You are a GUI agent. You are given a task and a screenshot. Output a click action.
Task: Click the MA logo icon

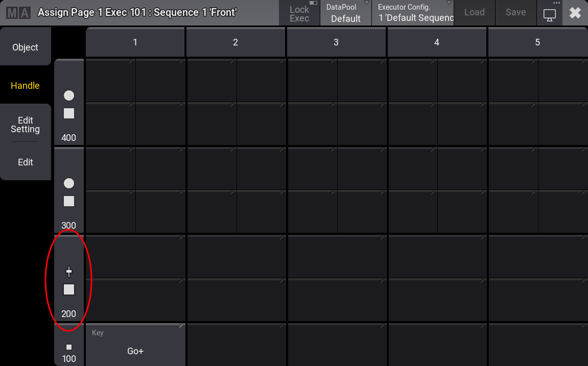(x=18, y=13)
